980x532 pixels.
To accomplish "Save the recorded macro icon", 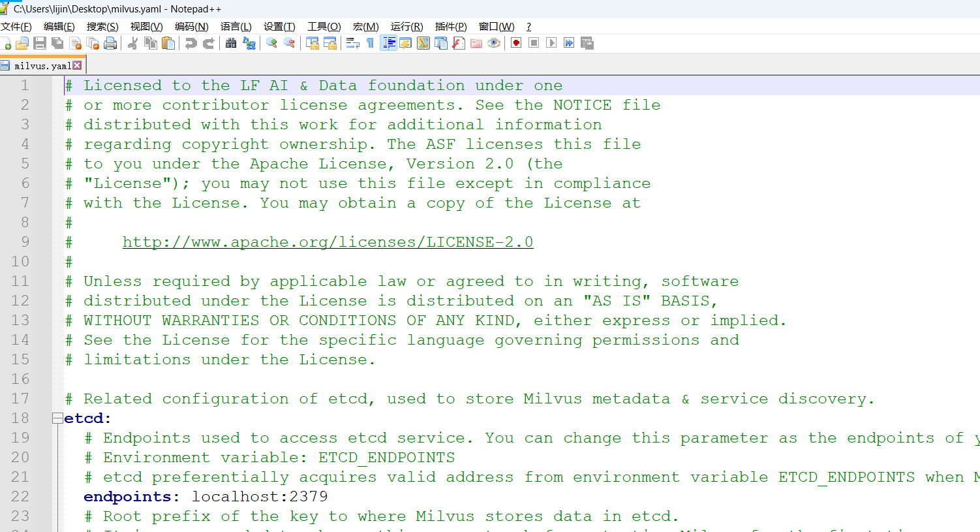I will click(587, 43).
